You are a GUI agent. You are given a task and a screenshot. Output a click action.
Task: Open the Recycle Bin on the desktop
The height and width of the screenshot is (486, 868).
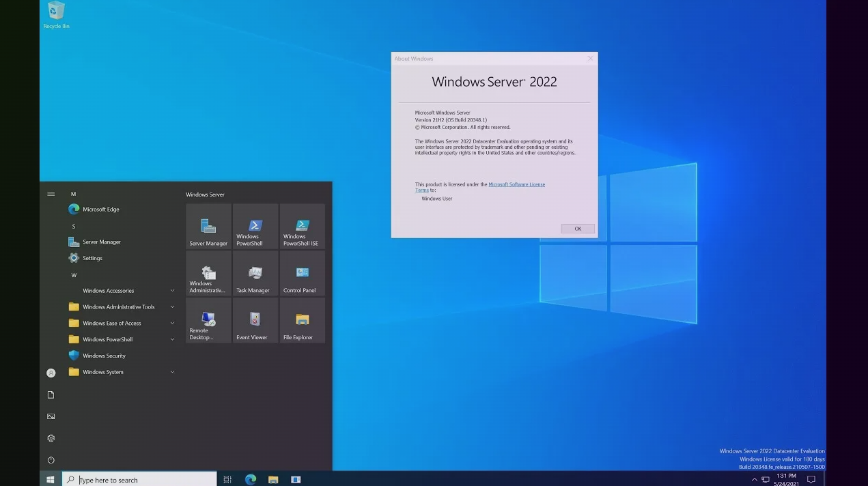(x=56, y=14)
